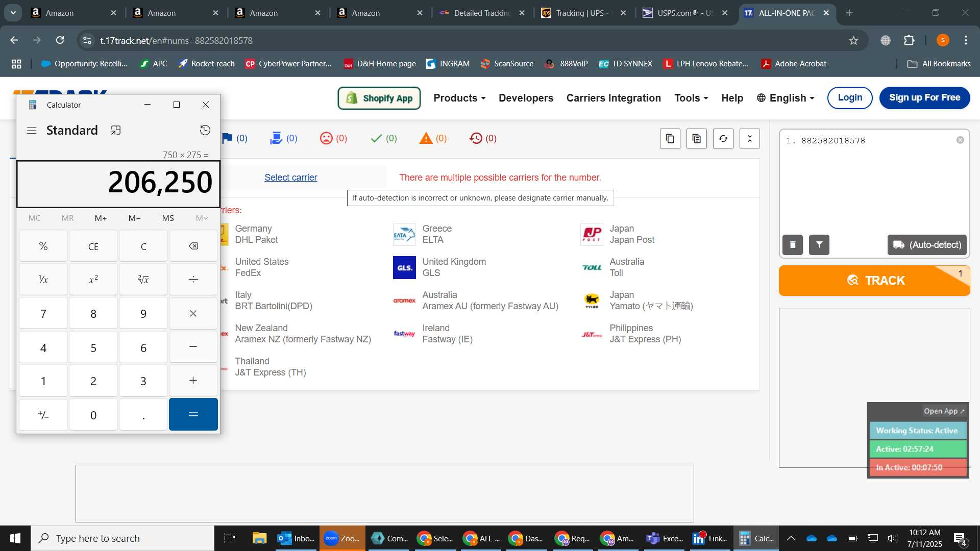This screenshot has width=980, height=551.
Task: Click Calculator number 7 key
Action: [43, 314]
